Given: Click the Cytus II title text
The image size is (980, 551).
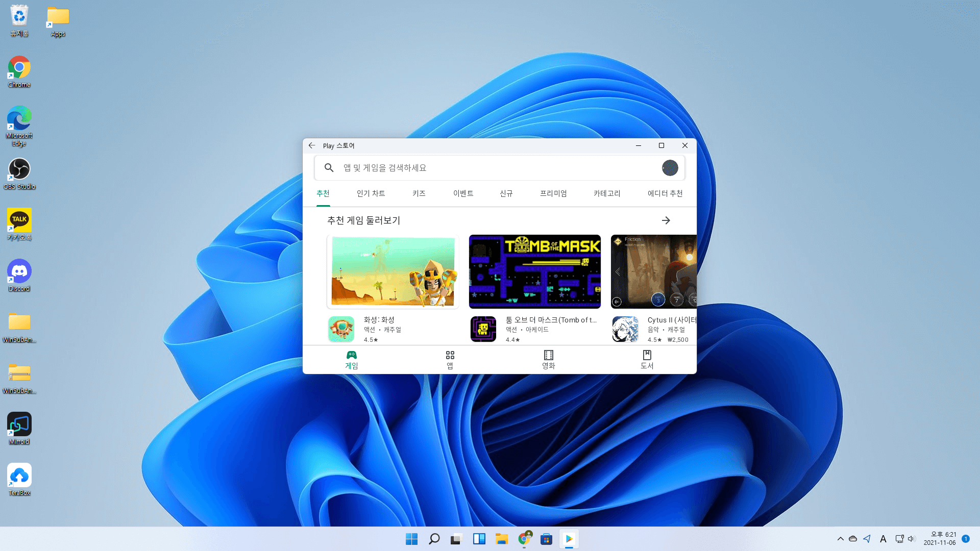Looking at the screenshot, I should tap(672, 320).
